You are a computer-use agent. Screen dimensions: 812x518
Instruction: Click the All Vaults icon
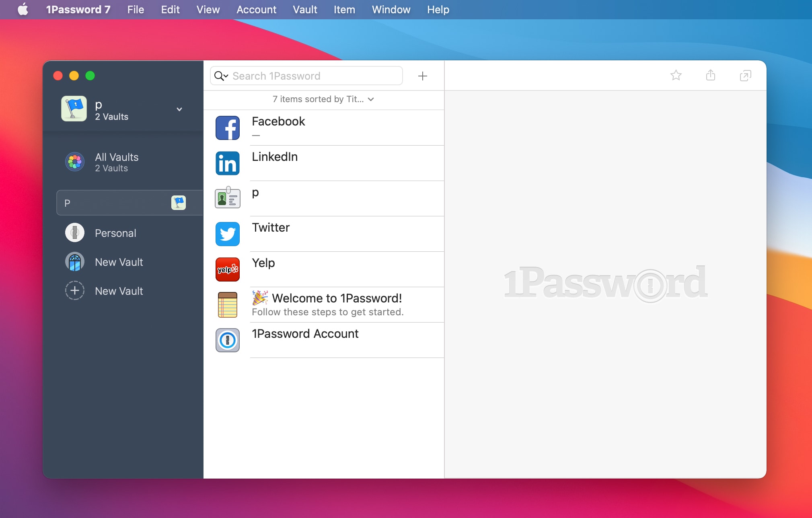click(x=74, y=162)
